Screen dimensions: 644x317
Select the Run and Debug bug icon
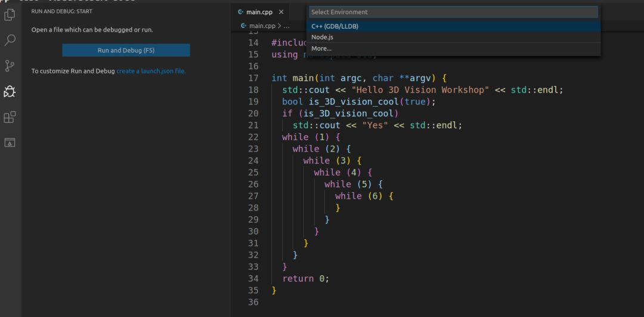(10, 91)
